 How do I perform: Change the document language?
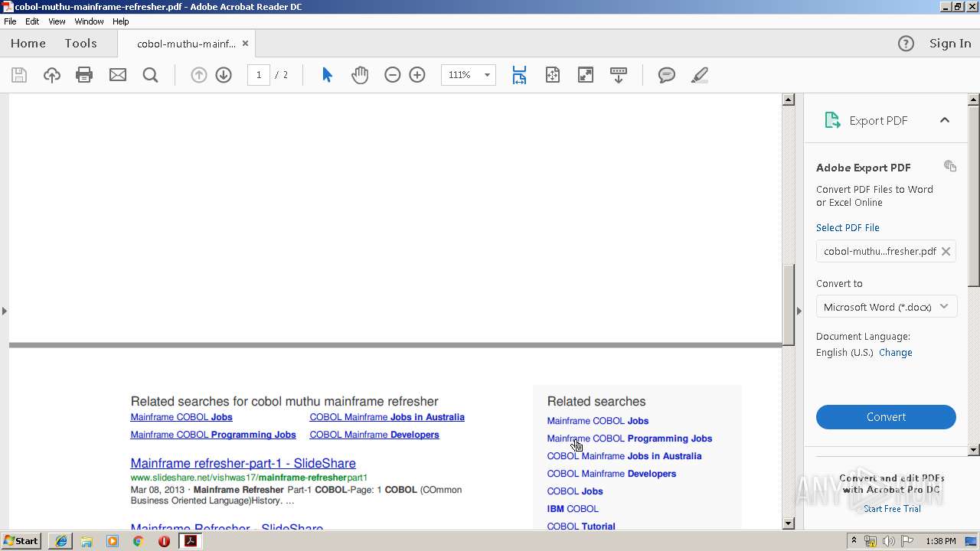coord(896,353)
